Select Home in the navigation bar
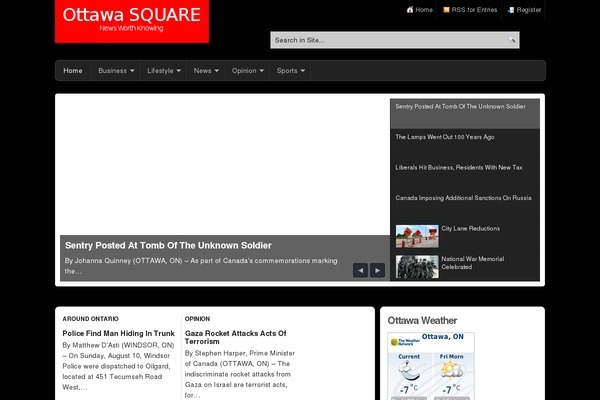The width and height of the screenshot is (600, 400). click(73, 71)
